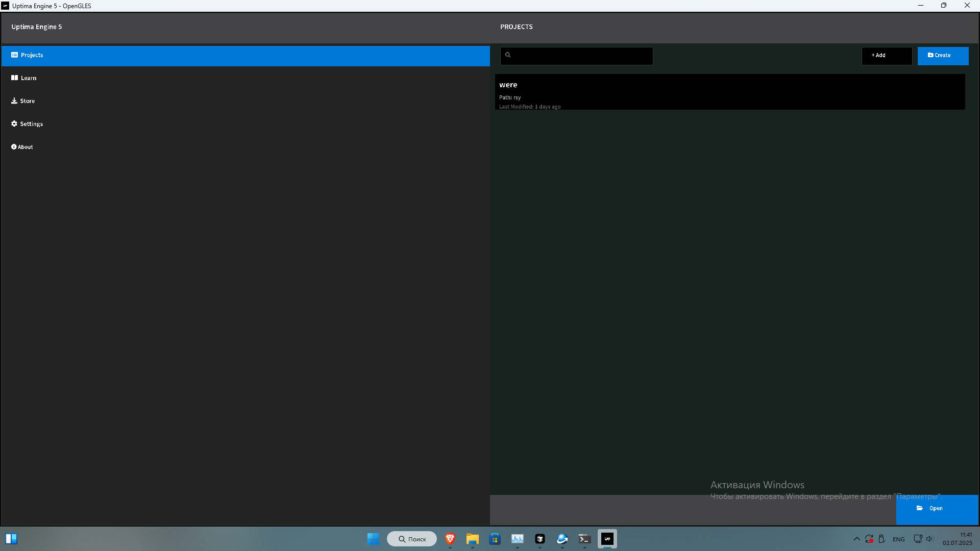980x551 pixels.
Task: Open the network status tray icon
Action: pos(918,539)
